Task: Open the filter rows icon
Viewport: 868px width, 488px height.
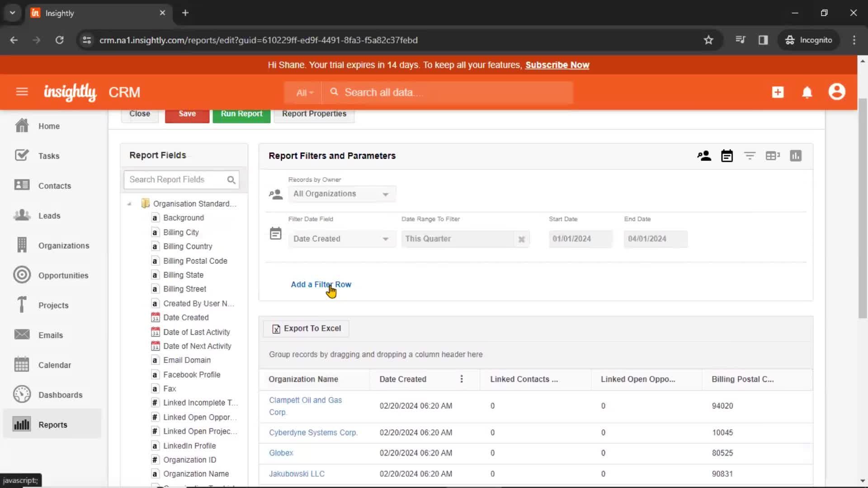Action: coord(750,156)
